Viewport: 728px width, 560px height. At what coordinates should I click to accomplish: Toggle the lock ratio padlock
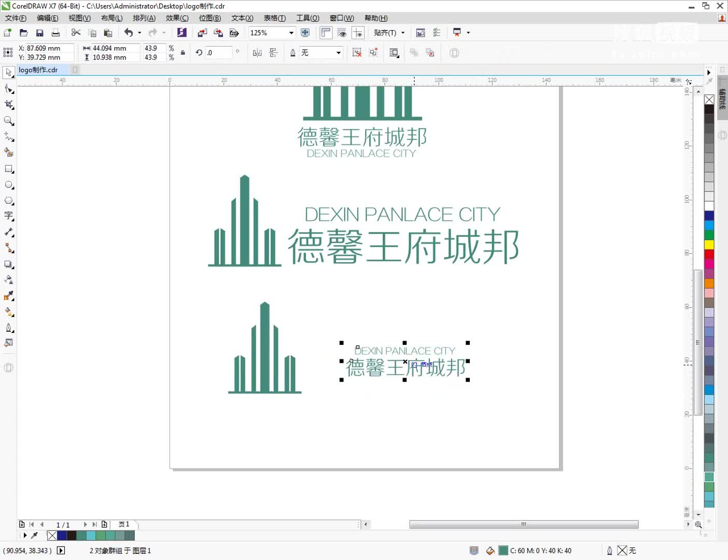[183, 53]
